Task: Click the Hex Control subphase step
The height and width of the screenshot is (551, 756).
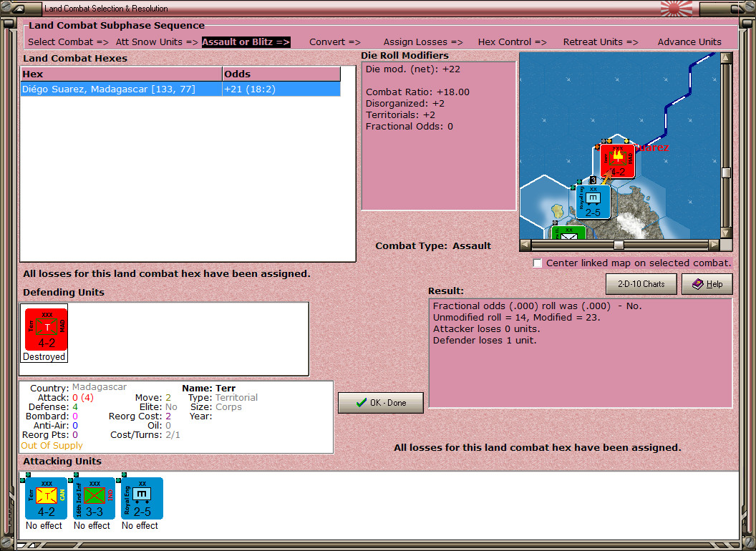Action: pos(512,42)
